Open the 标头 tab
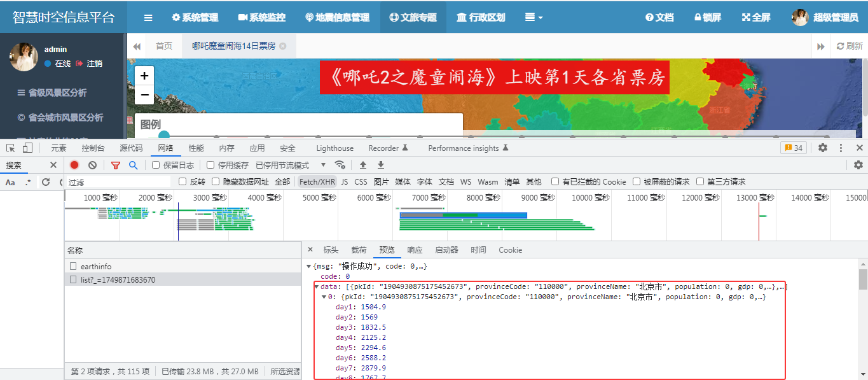This screenshot has height=380, width=868. [331, 250]
